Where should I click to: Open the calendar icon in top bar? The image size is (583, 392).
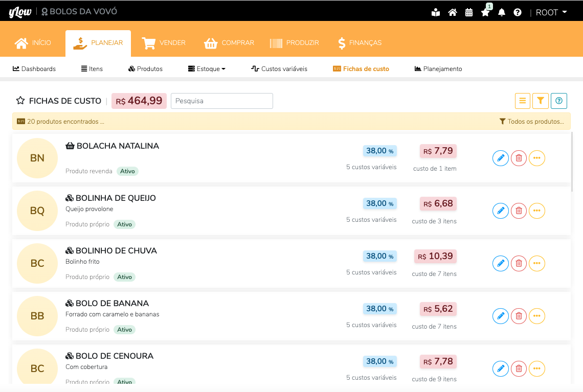(469, 13)
